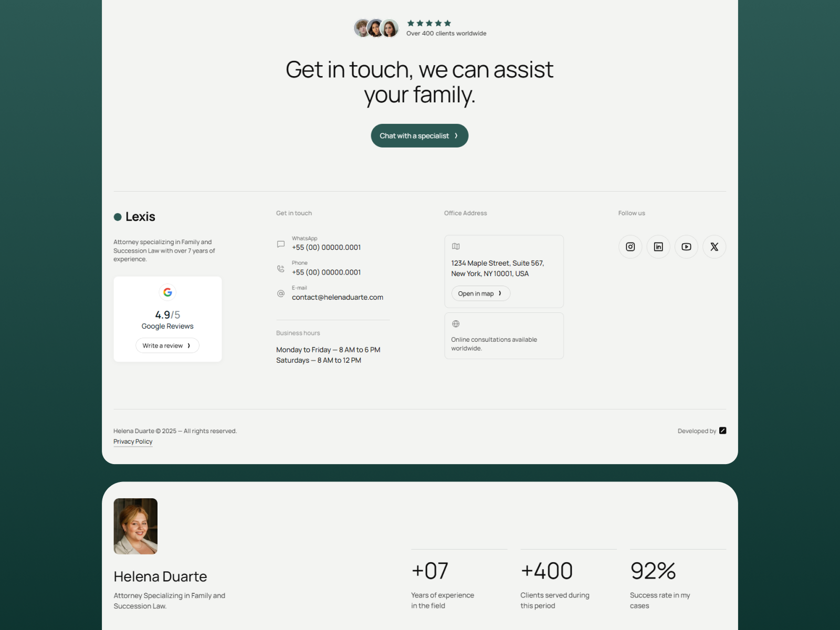Viewport: 840px width, 630px height.
Task: Click the contact@helenaduarte.com email address
Action: [x=338, y=297]
